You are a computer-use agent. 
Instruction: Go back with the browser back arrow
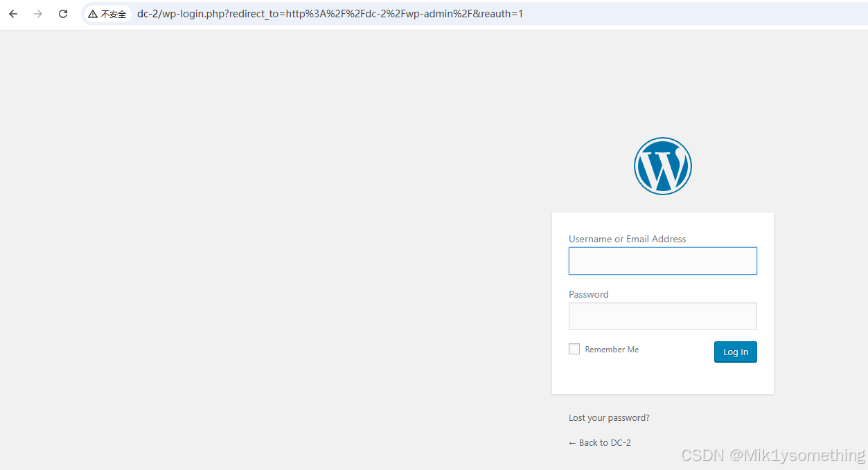pos(13,14)
